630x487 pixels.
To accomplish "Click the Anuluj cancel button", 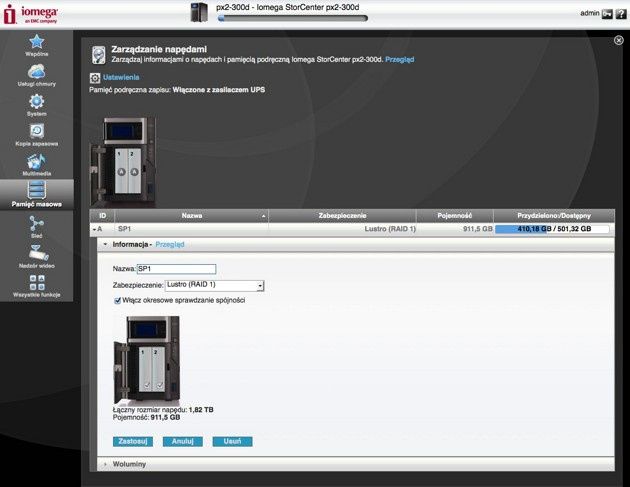I will coord(182,441).
